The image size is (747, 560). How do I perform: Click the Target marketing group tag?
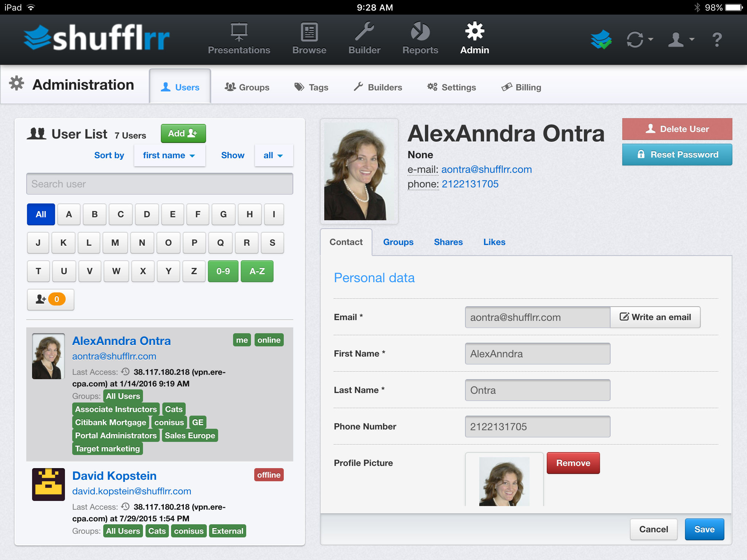point(108,448)
